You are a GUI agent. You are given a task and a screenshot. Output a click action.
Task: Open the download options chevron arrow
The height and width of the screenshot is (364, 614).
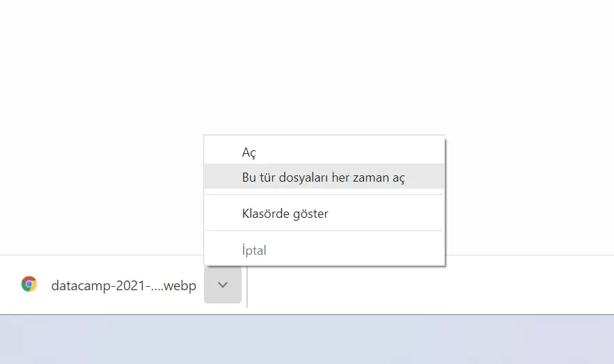[x=223, y=285]
